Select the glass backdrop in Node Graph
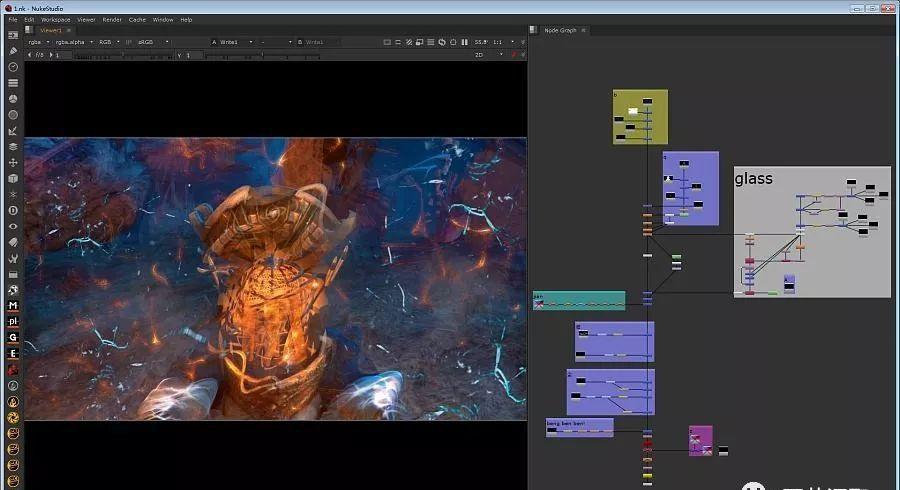This screenshot has width=900, height=490. point(812,232)
